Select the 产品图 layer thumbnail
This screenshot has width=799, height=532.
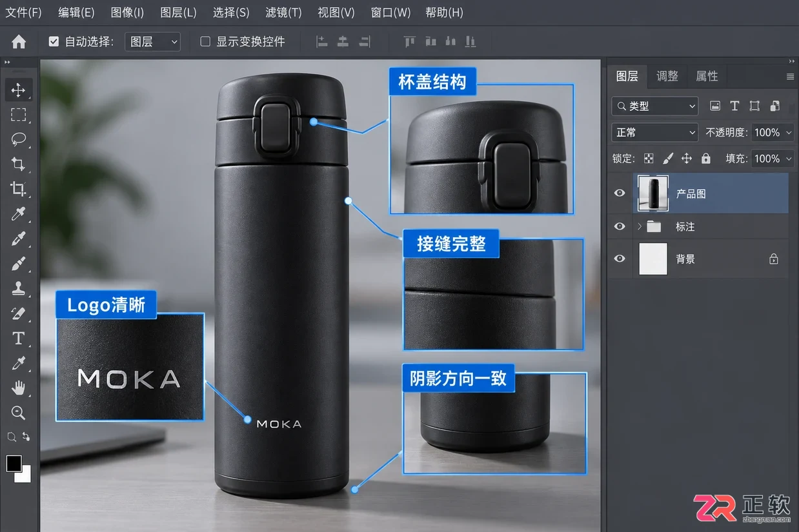[652, 193]
